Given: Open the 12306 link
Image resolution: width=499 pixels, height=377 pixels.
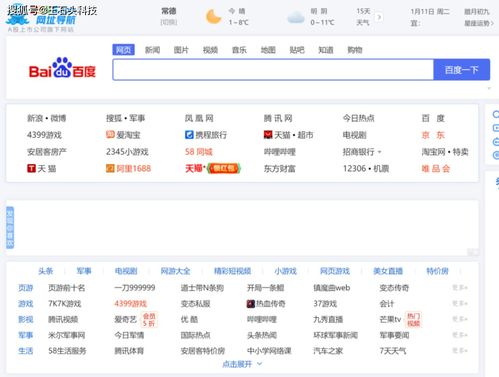Looking at the screenshot, I should click(x=355, y=168).
